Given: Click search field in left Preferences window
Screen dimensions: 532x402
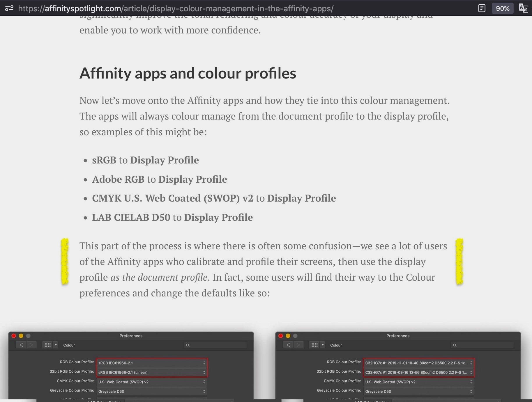Looking at the screenshot, I should point(216,345).
